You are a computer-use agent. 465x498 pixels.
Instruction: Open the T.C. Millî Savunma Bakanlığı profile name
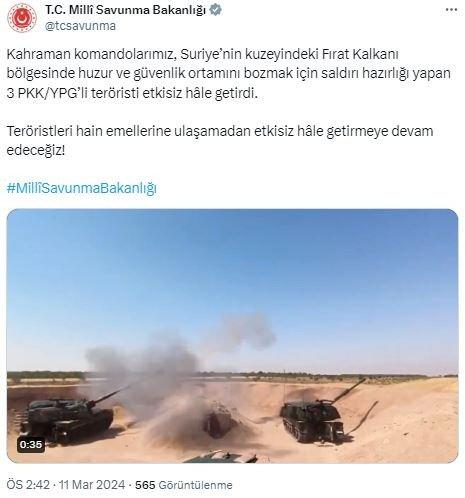(x=125, y=10)
